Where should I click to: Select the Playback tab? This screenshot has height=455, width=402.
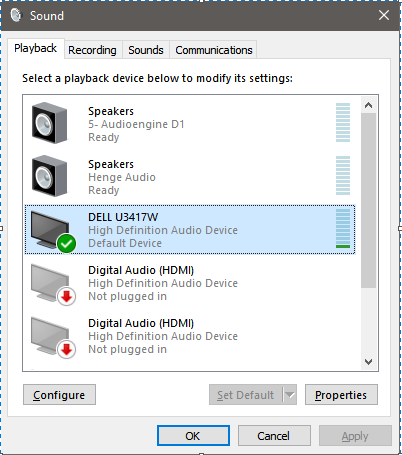click(36, 48)
